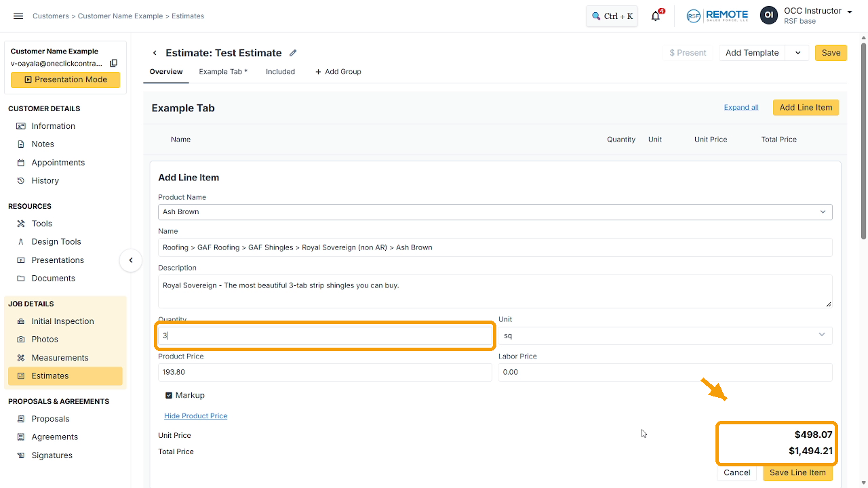Go back using the estimate arrow

[155, 53]
